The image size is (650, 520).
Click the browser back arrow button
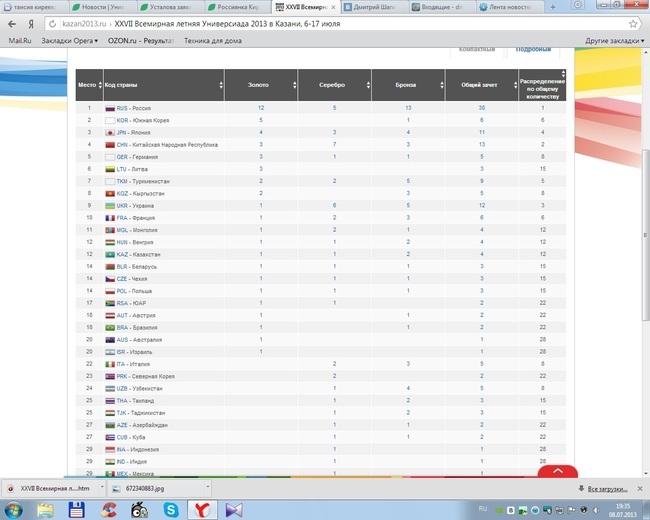pos(10,22)
